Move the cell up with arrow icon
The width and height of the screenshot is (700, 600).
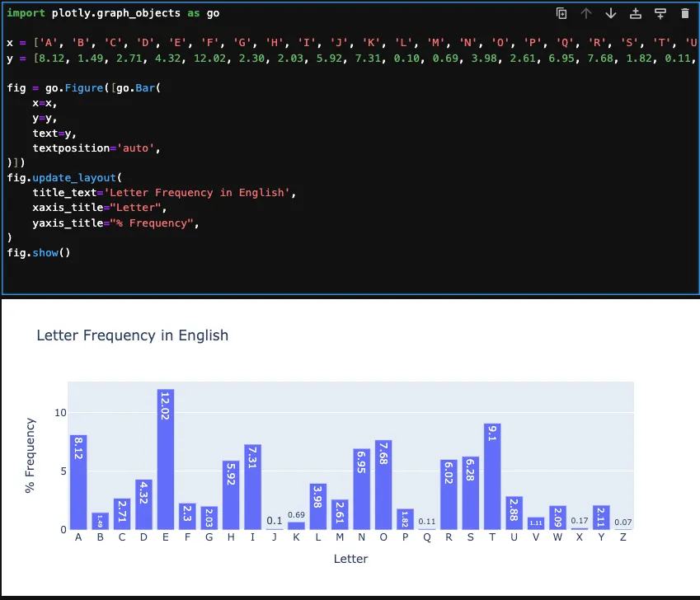coord(586,13)
